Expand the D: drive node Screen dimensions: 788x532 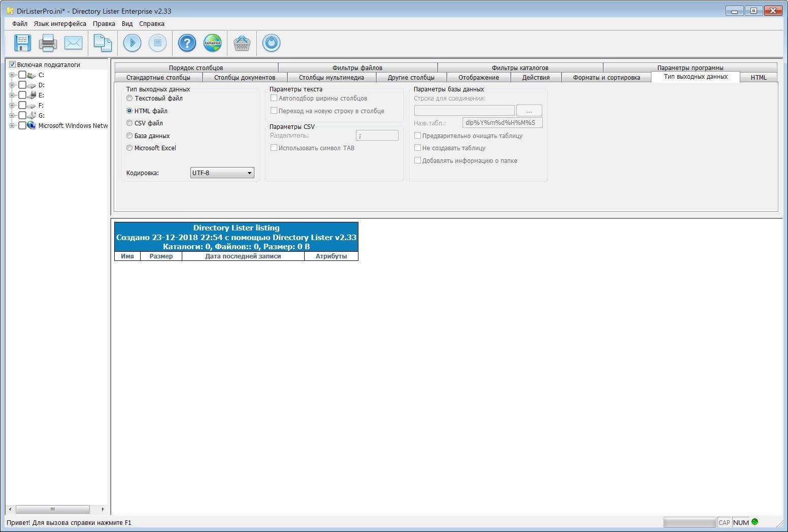tap(12, 85)
